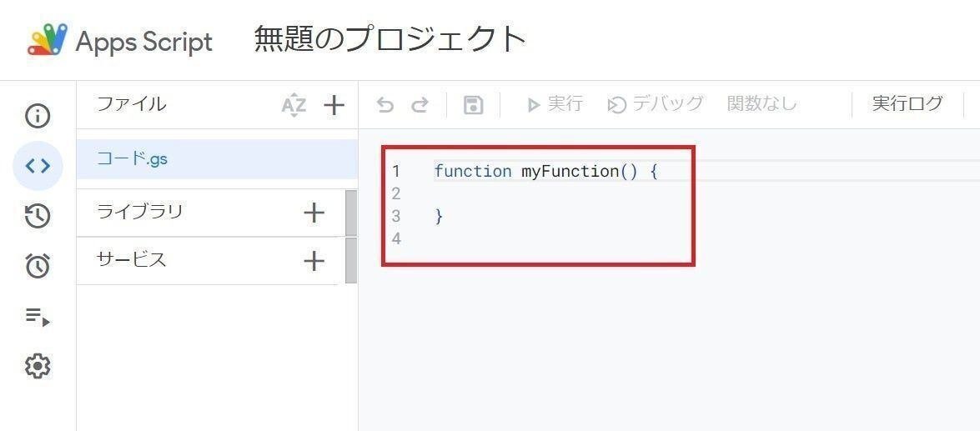Open the 実行ログ execution log
The height and width of the screenshot is (431, 980).
907,104
